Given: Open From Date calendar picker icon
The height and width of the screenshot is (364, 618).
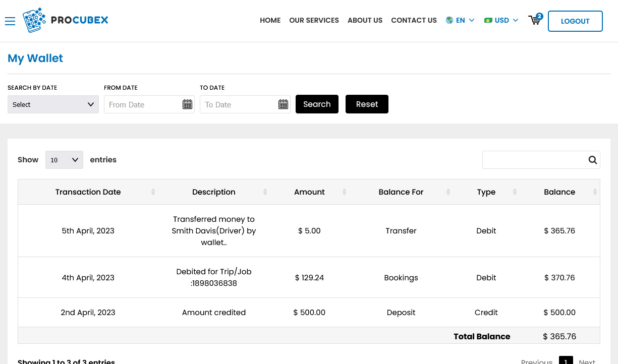Looking at the screenshot, I should [x=187, y=104].
